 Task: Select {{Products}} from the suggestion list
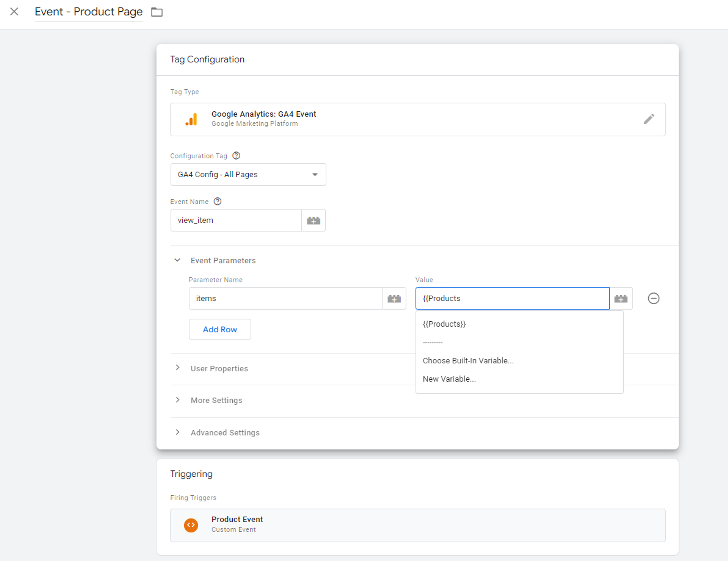coord(444,324)
